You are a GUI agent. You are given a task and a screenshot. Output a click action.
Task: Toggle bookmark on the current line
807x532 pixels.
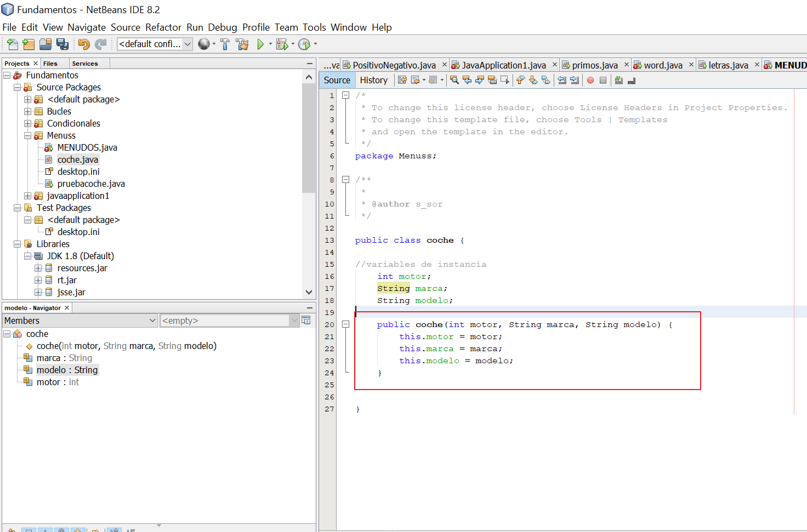pos(545,80)
